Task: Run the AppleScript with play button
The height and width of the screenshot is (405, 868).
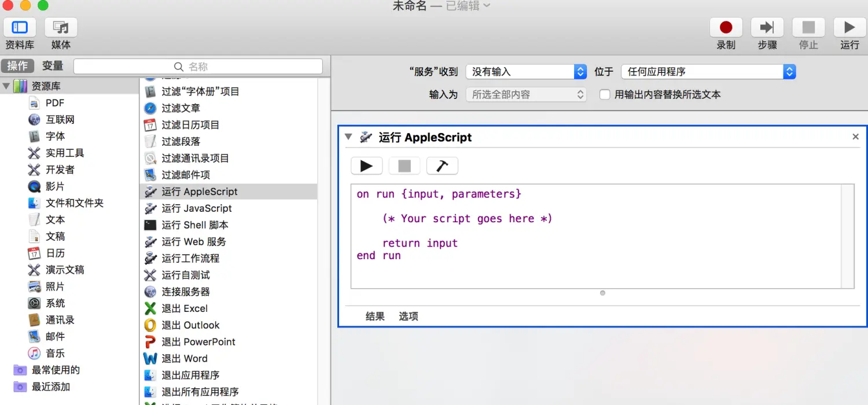Action: 366,166
